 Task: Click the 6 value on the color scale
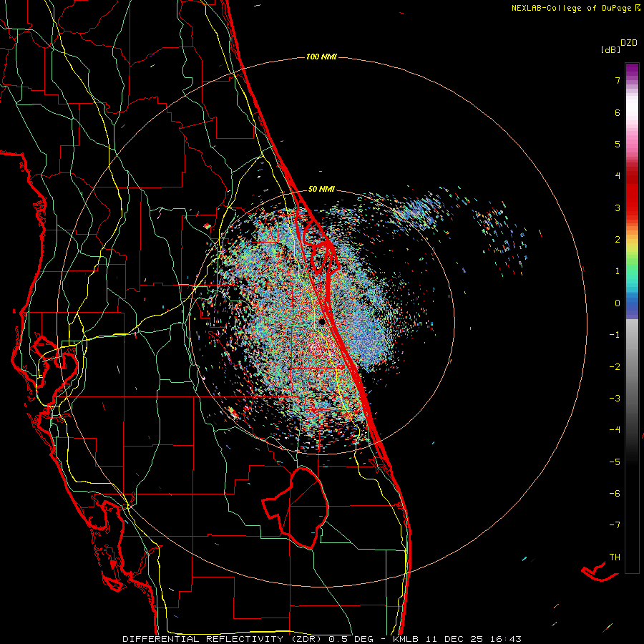coord(618,112)
